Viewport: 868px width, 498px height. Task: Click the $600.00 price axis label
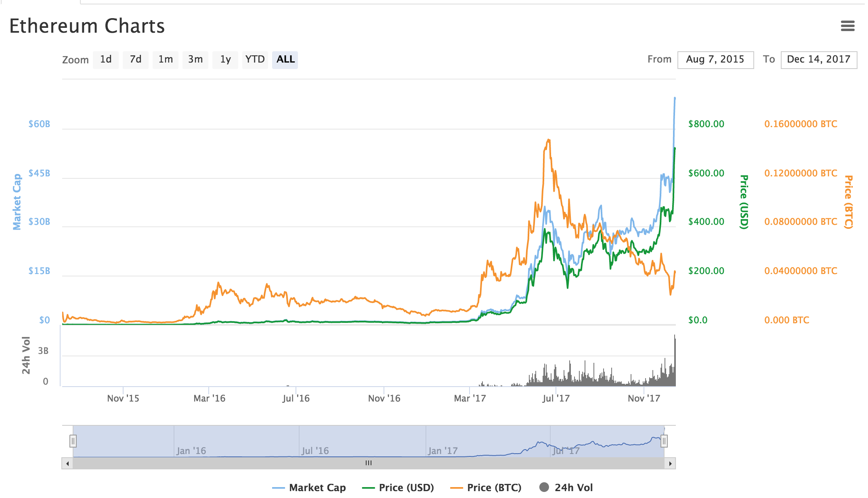pos(706,173)
